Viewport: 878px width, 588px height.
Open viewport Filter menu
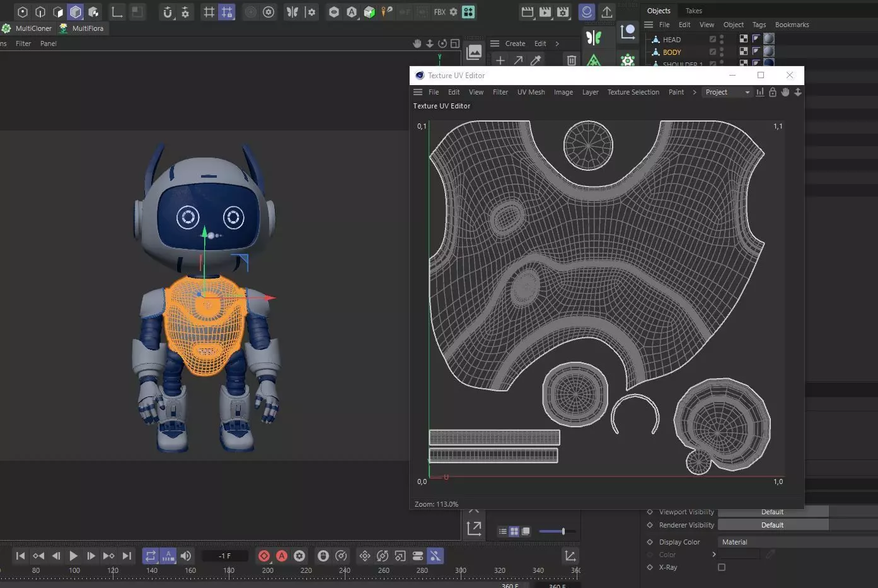23,43
